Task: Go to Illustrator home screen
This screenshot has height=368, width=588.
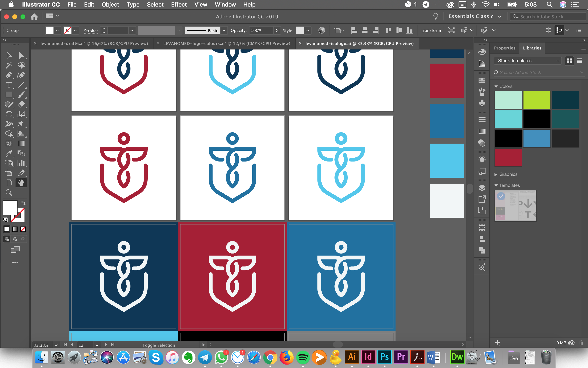Action: coord(34,16)
